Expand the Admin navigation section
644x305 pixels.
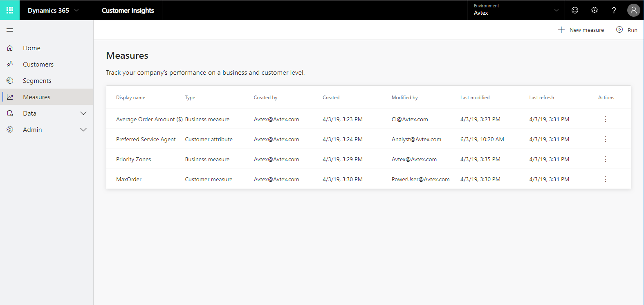click(x=83, y=129)
